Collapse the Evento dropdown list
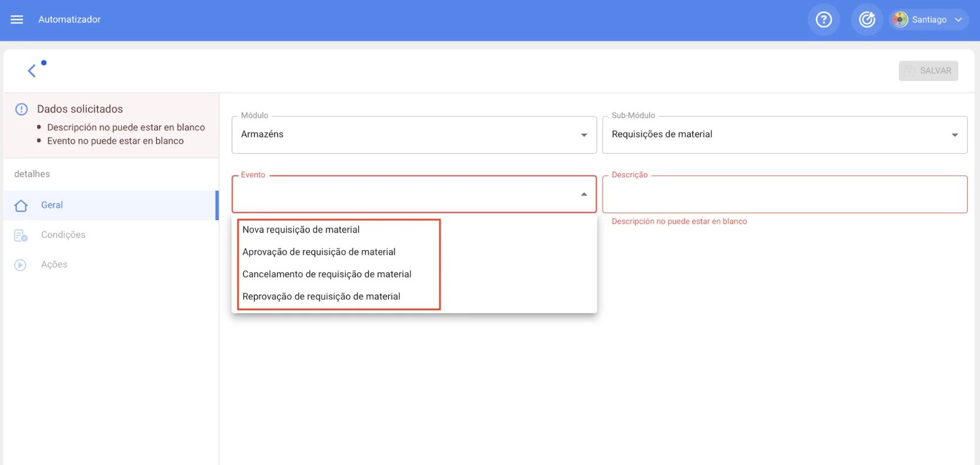980x465 pixels. [583, 194]
